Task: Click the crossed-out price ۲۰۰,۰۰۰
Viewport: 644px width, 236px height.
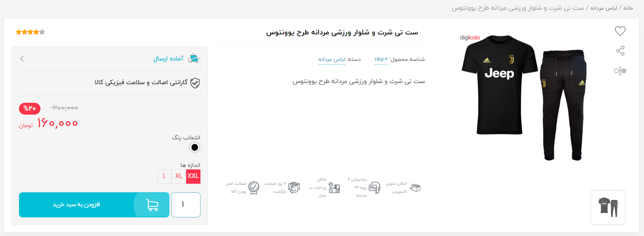Action: coord(64,108)
